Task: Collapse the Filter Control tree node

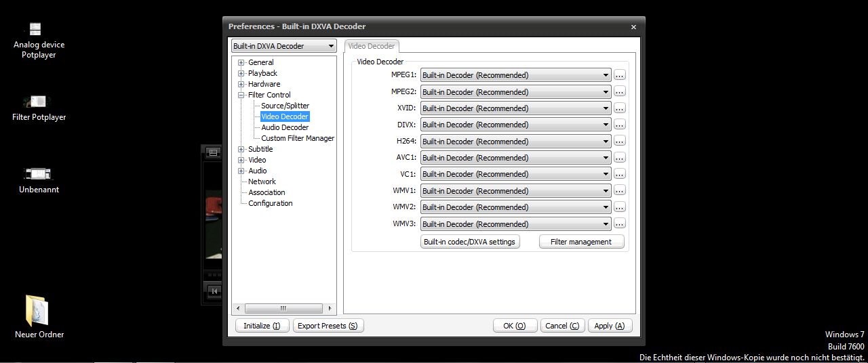Action: coord(241,95)
